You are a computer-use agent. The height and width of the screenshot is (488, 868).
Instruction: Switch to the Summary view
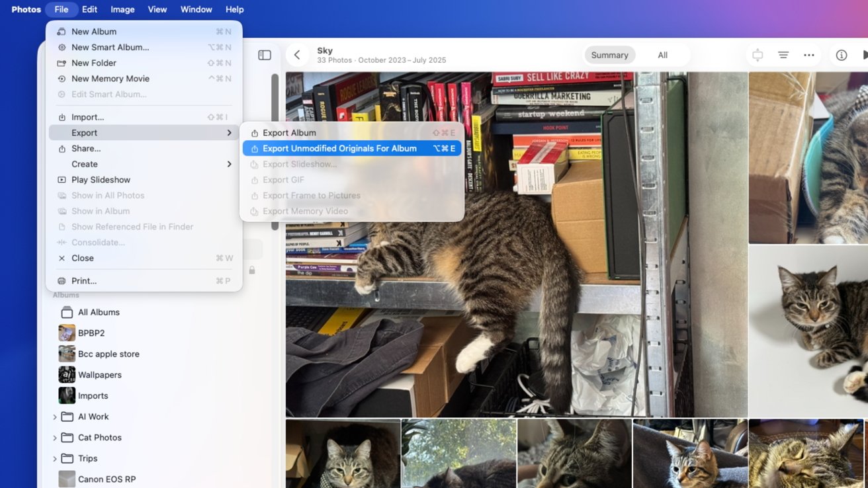click(x=609, y=56)
